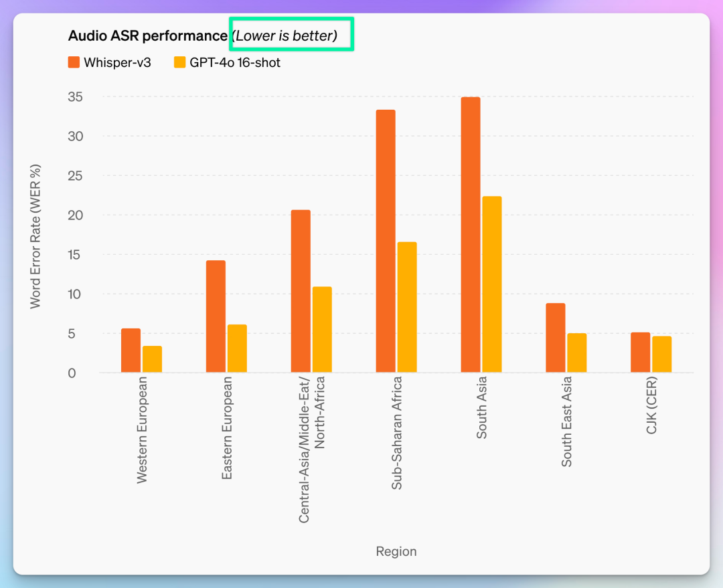Click the orange Whisper-v3 legend swatch

point(74,63)
